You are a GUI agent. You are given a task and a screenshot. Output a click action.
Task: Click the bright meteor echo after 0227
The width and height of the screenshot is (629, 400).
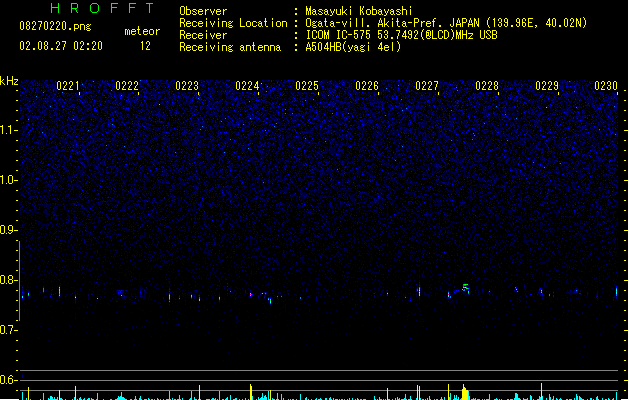(465, 288)
